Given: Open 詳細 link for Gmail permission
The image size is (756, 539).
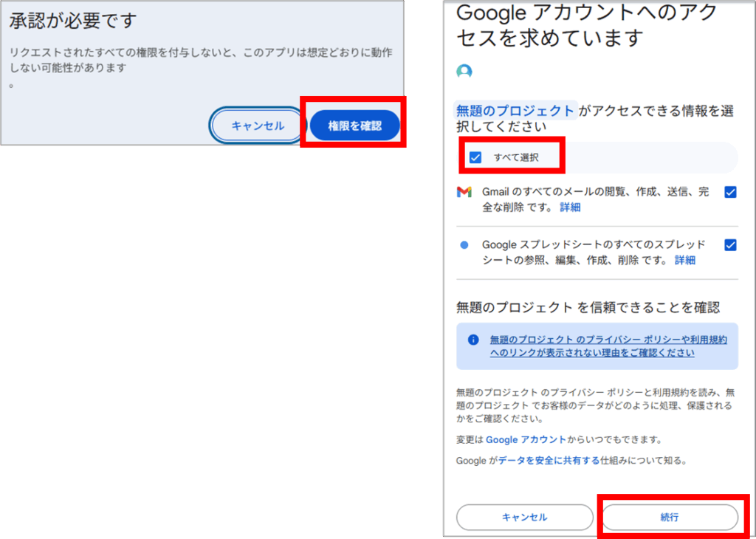Looking at the screenshot, I should (570, 207).
